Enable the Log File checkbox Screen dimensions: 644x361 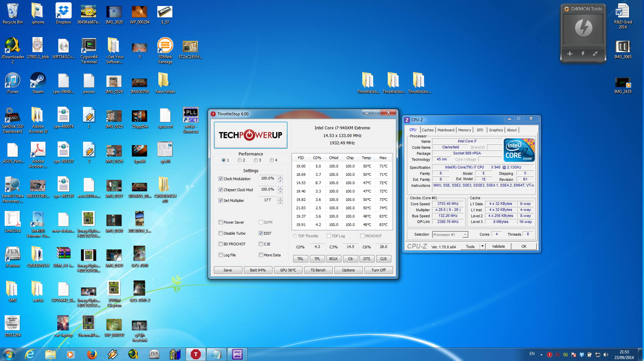pos(221,255)
